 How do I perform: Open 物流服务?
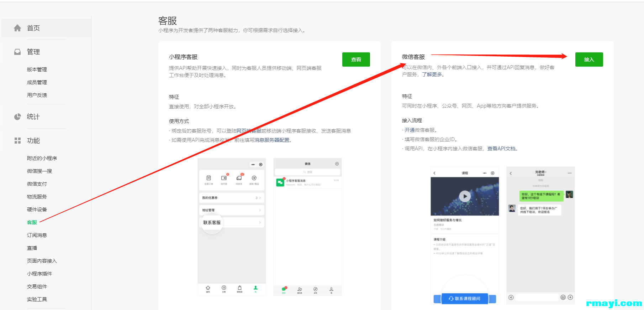pyautogui.click(x=37, y=197)
